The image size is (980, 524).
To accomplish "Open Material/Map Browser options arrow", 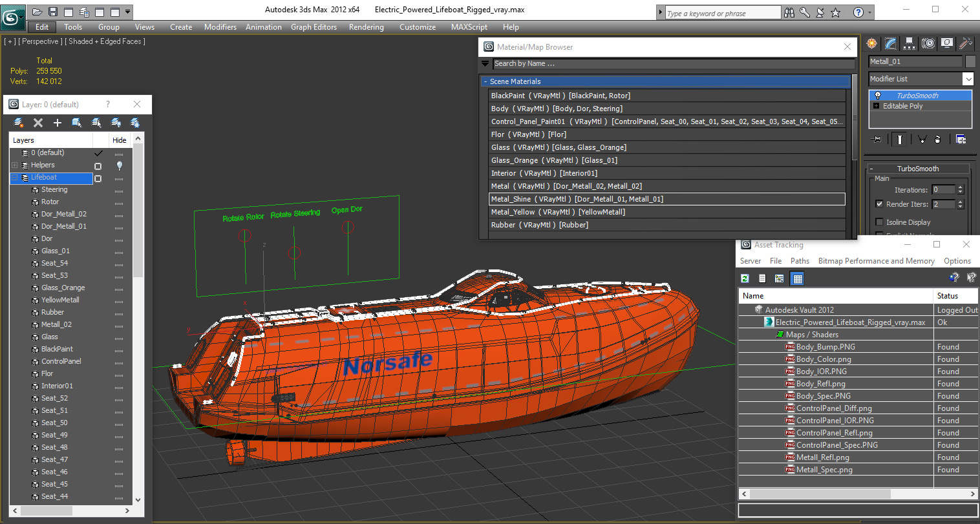I will [x=485, y=63].
